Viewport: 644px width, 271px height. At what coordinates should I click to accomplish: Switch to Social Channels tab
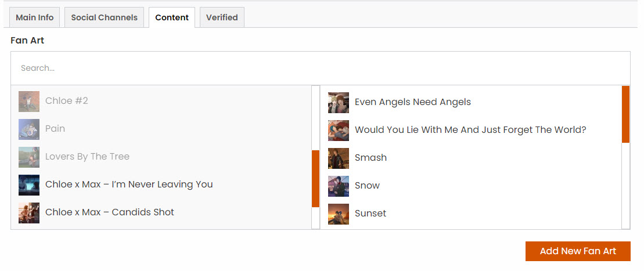tap(105, 17)
